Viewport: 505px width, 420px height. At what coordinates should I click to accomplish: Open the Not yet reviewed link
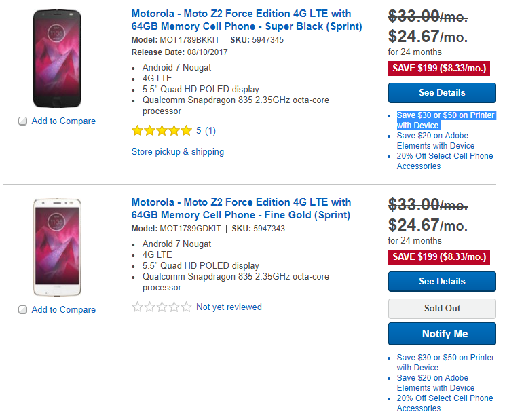(x=229, y=307)
